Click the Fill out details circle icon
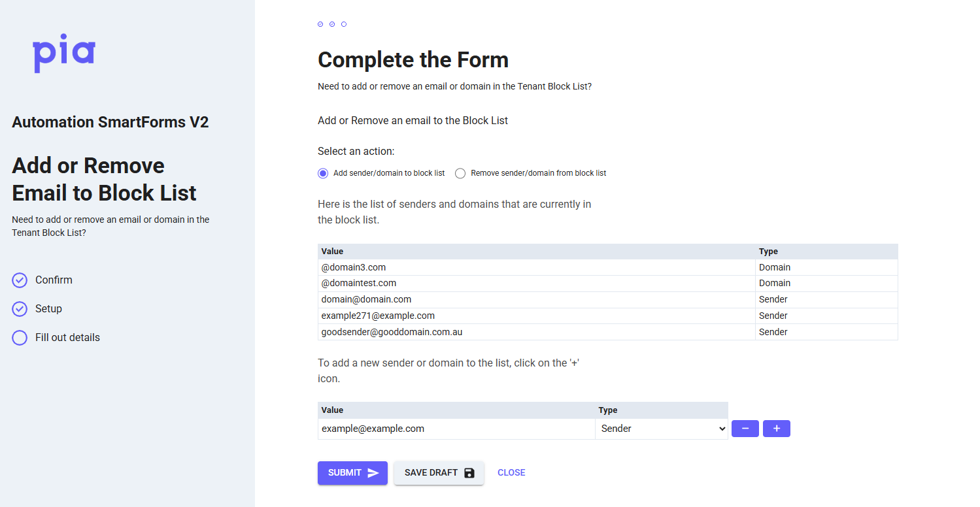 tap(20, 338)
